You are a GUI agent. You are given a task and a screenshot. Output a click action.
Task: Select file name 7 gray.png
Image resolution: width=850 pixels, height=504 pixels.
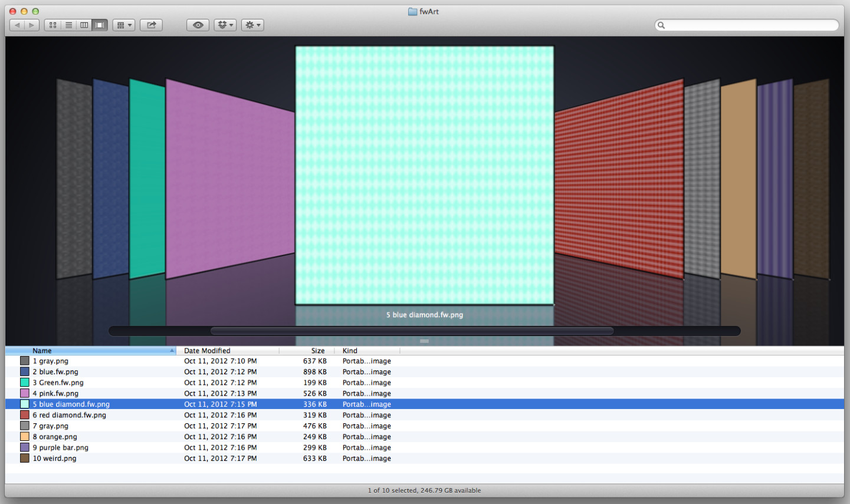point(51,426)
